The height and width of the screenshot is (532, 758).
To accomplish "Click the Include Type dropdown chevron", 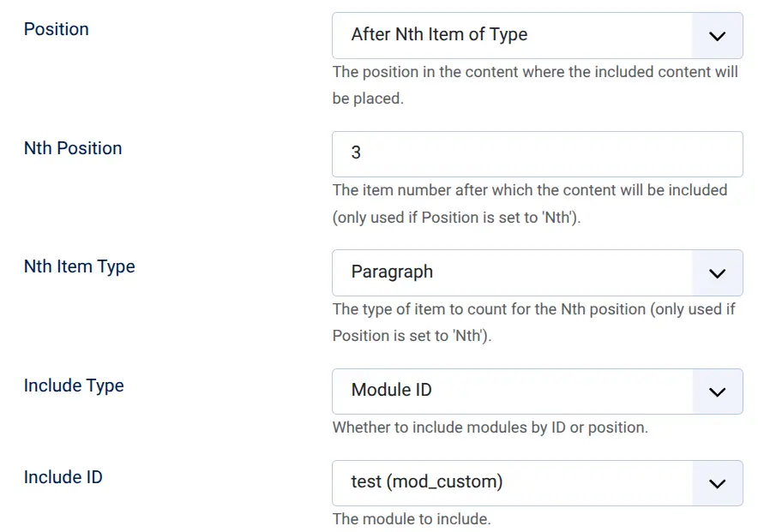I will (719, 391).
